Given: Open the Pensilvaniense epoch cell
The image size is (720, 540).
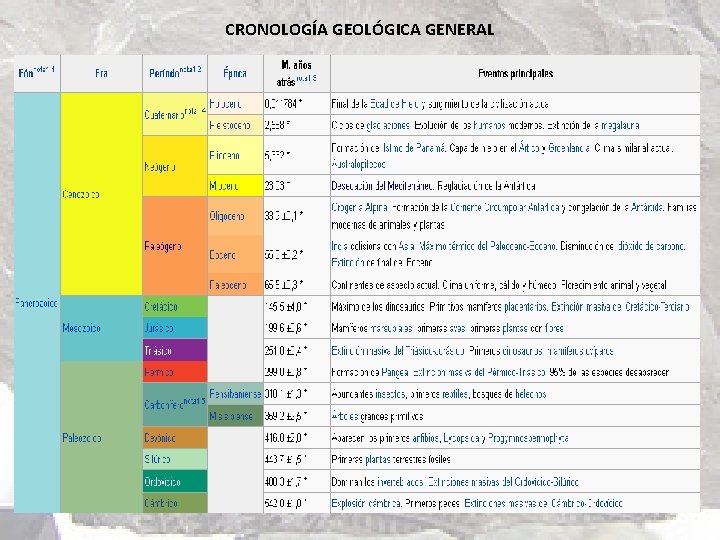Looking at the screenshot, I should 235,394.
